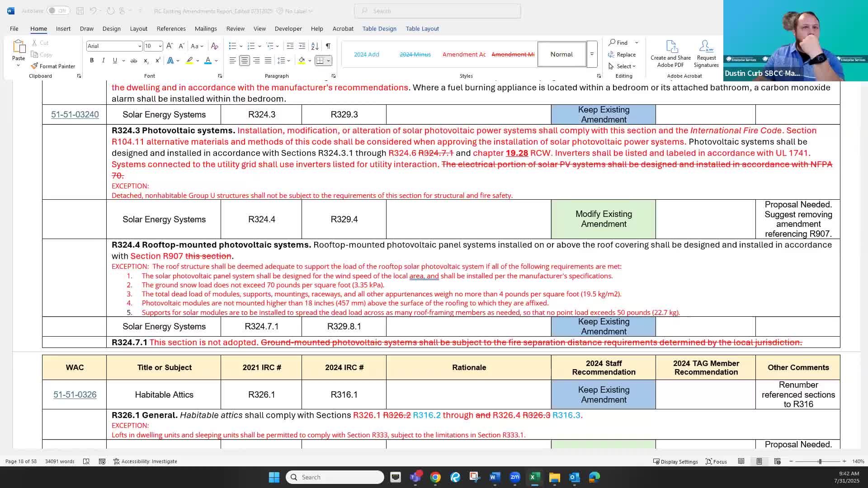The image size is (868, 488).
Task: Switch to Read Mode view
Action: pyautogui.click(x=741, y=461)
